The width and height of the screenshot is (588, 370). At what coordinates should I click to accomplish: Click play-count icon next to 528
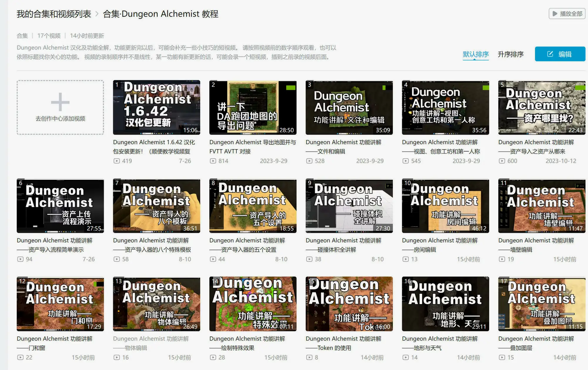pyautogui.click(x=309, y=161)
